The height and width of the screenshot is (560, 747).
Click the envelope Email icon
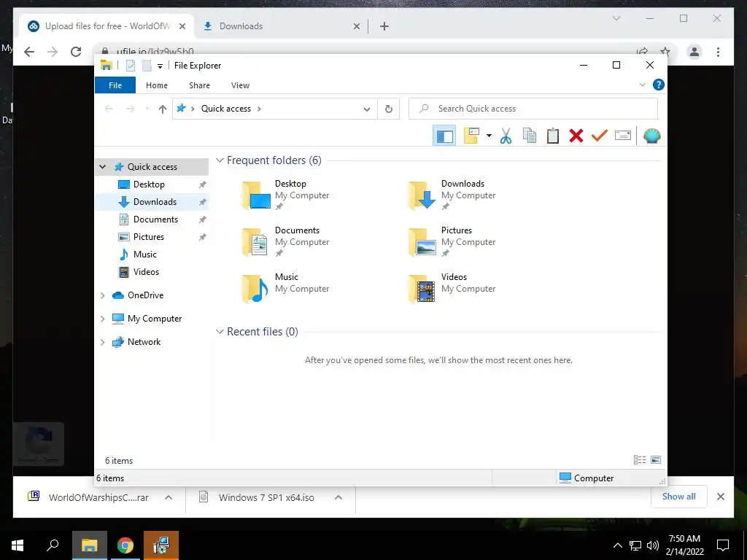pyautogui.click(x=623, y=136)
